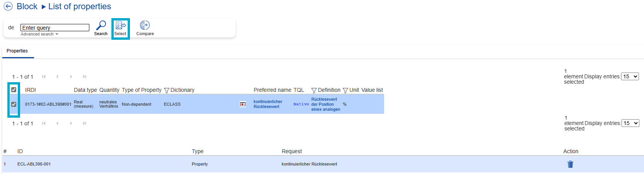Navigate to the Block breadcrumb

27,7
